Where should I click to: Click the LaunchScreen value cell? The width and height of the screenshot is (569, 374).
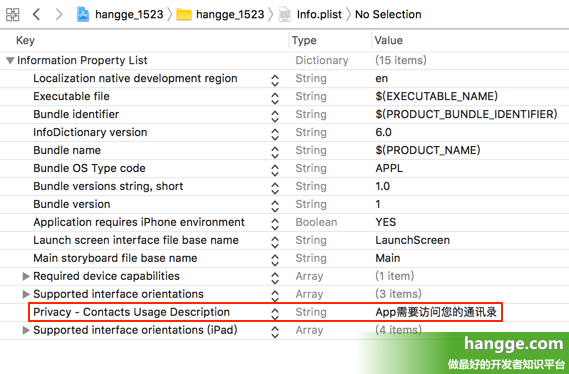(x=413, y=240)
